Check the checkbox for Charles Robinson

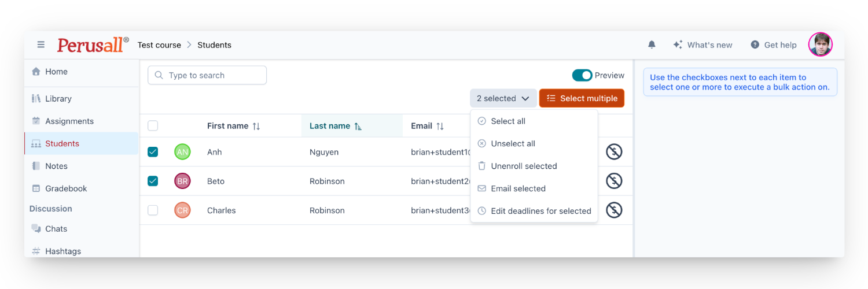tap(153, 210)
